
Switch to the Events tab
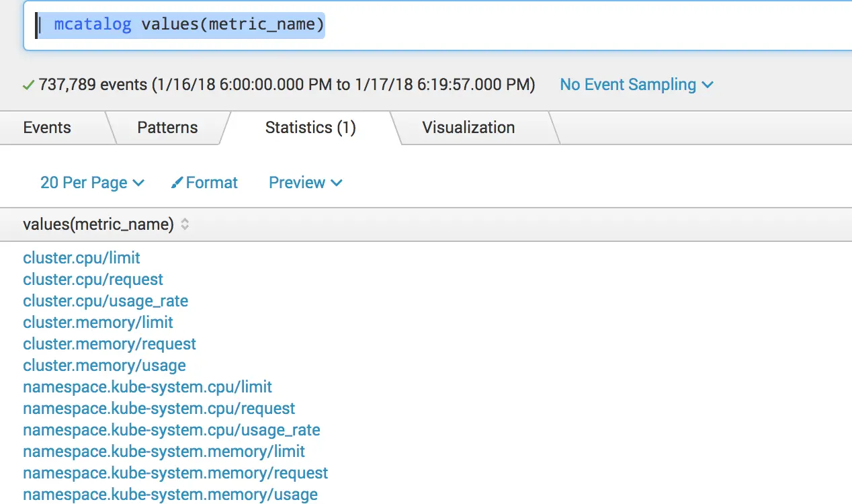[x=47, y=128]
